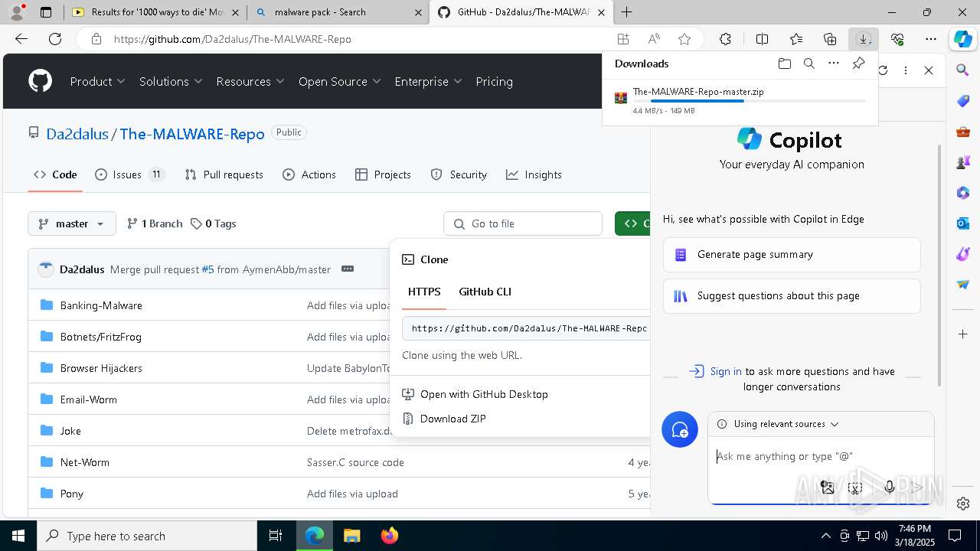Open the Banking-Malware folder
The image size is (980, 551).
[101, 305]
